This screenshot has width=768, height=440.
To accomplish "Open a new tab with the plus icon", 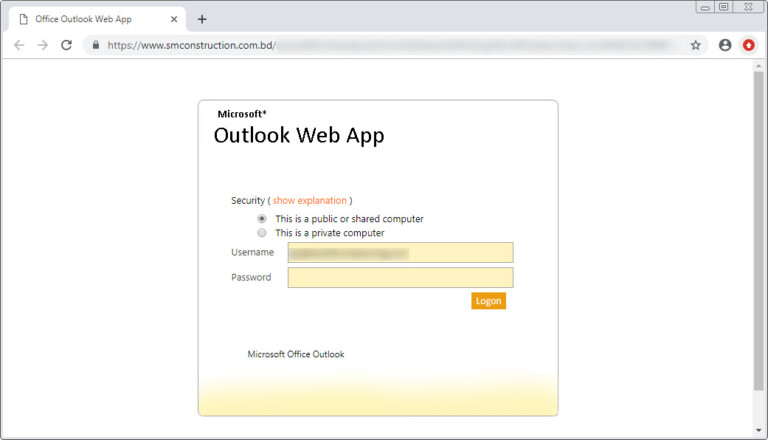I will [202, 19].
